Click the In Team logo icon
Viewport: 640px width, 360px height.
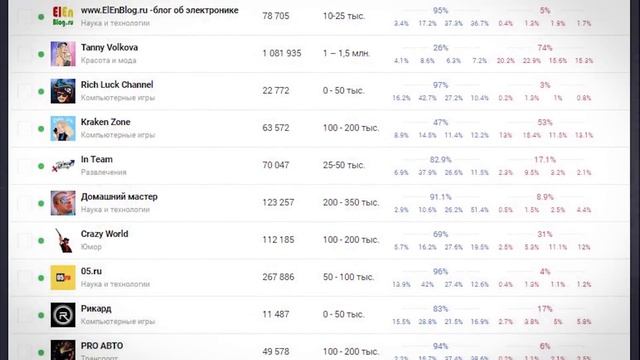[63, 166]
